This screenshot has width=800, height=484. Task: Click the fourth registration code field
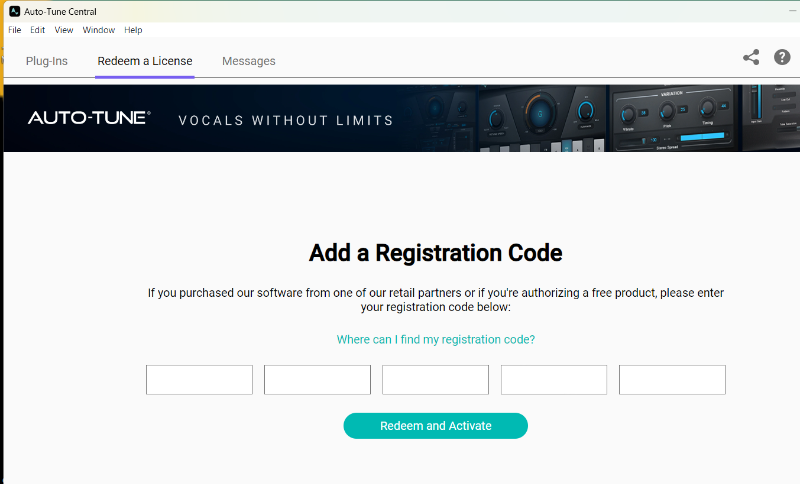click(554, 380)
